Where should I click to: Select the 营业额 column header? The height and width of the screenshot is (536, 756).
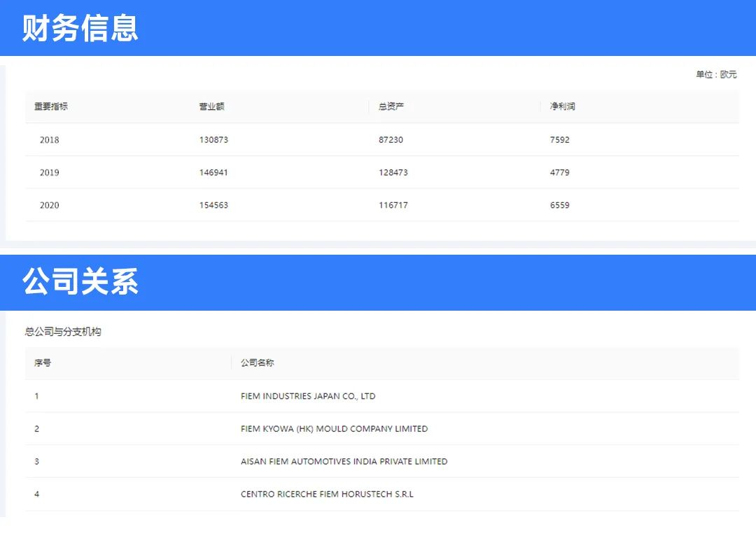211,106
